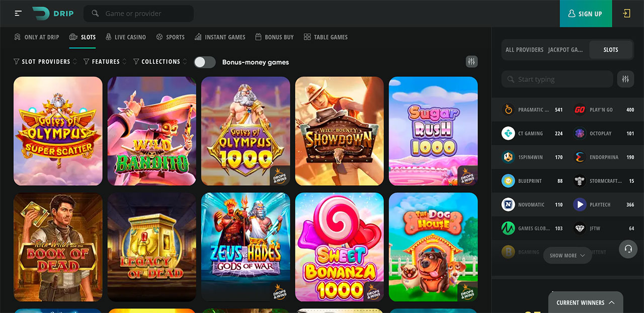The height and width of the screenshot is (313, 644).
Task: Select Pragmatic provider icon
Action: click(508, 110)
